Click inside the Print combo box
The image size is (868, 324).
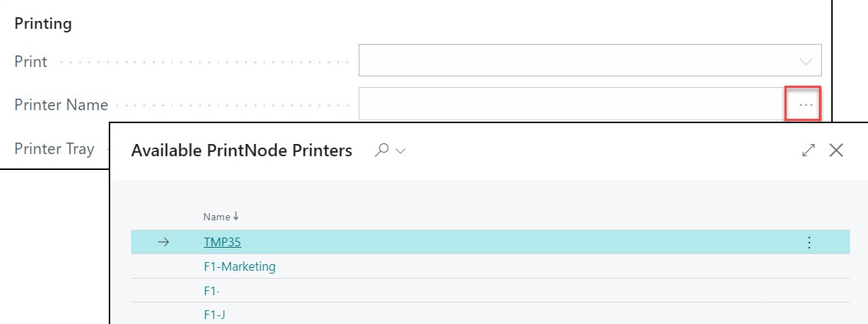(x=590, y=60)
